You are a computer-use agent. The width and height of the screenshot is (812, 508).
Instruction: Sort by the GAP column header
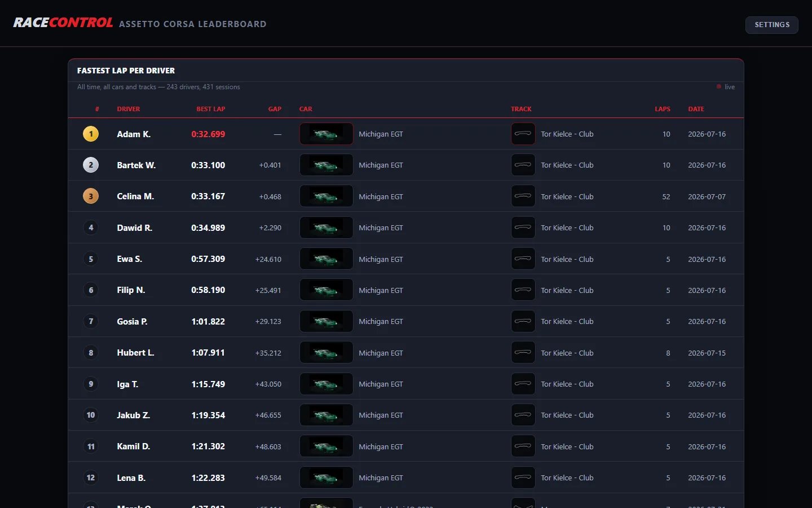coord(275,109)
